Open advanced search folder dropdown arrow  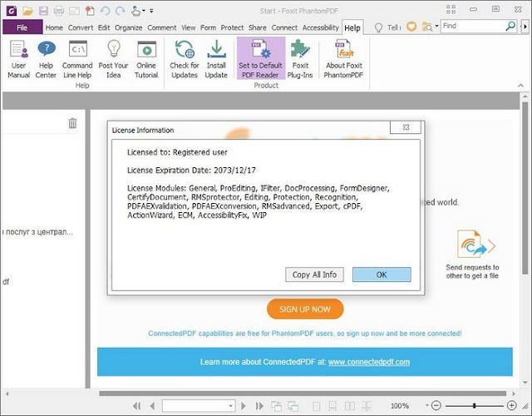[436, 26]
